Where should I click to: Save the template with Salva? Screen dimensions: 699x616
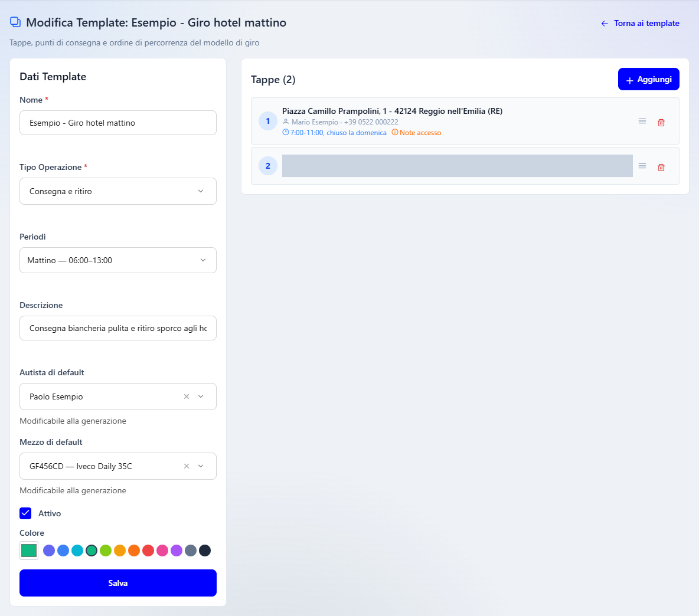pyautogui.click(x=117, y=582)
